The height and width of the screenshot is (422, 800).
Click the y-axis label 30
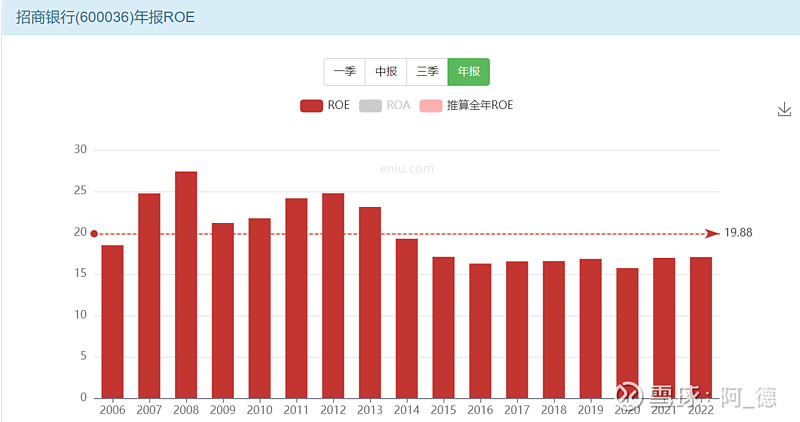[80, 150]
